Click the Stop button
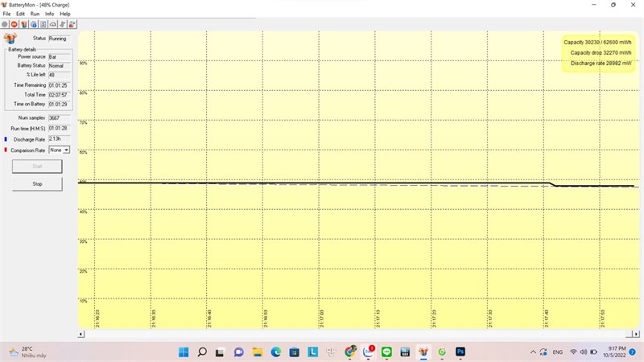This screenshot has height=362, width=644. click(37, 184)
